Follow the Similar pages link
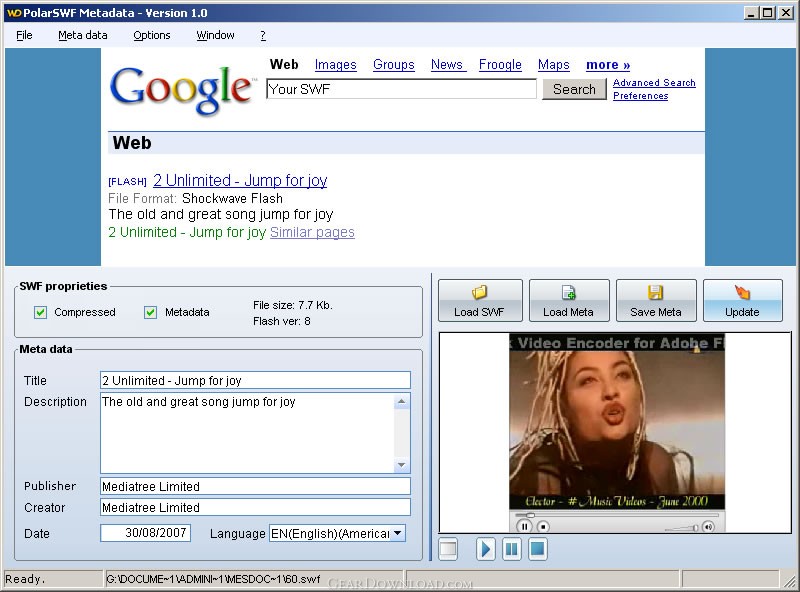Viewport: 800px width, 592px height. click(x=312, y=232)
